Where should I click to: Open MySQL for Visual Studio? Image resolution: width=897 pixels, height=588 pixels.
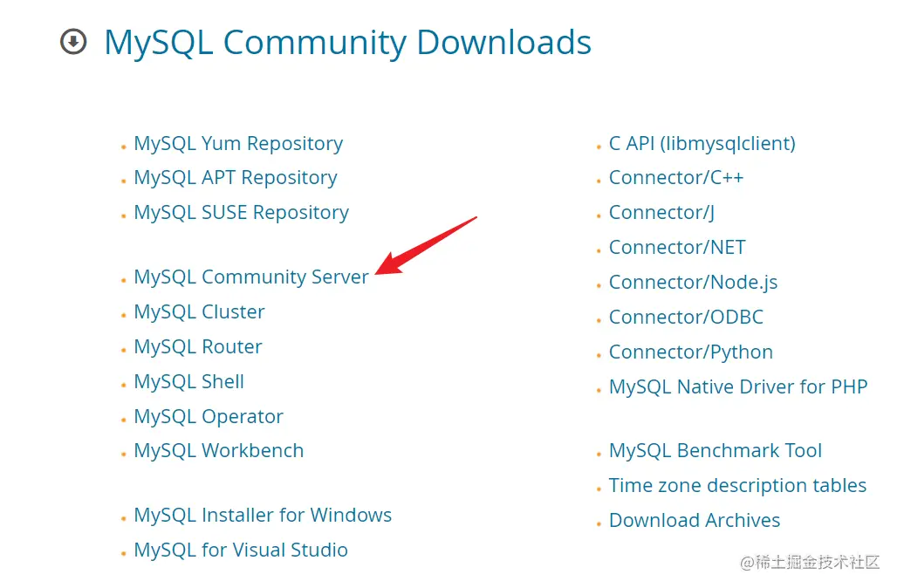click(240, 550)
